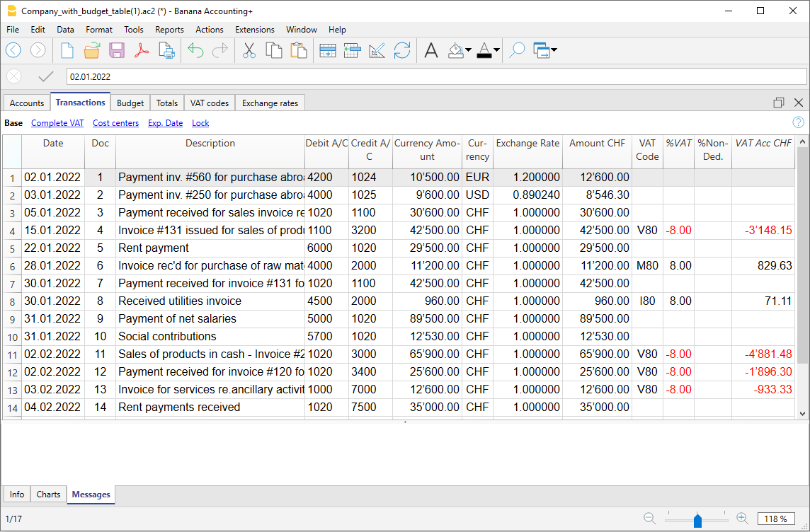Click the Description column header
The width and height of the screenshot is (810, 532).
click(210, 151)
